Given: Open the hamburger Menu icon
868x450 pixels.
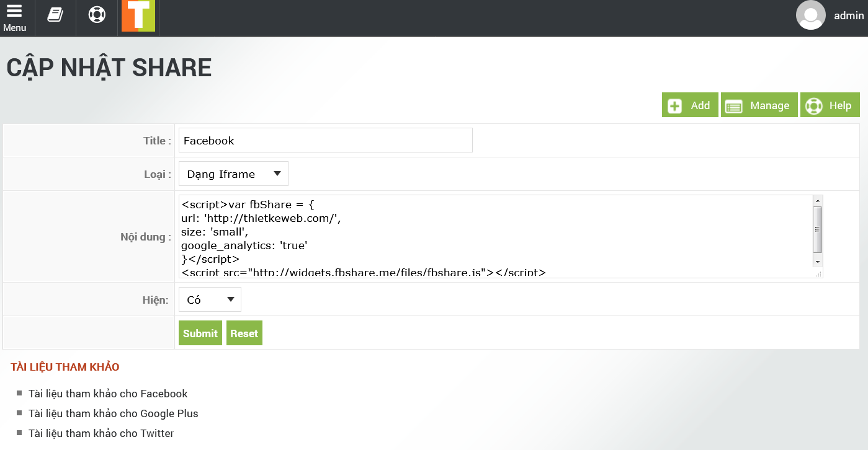Looking at the screenshot, I should point(14,17).
